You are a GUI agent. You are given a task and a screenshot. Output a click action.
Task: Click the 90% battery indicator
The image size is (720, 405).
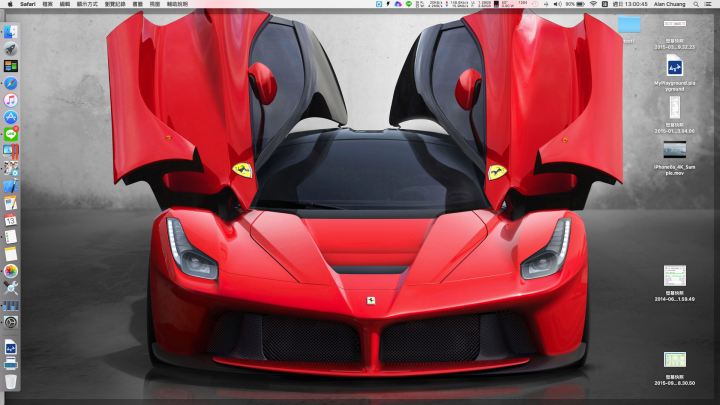tap(575, 4)
